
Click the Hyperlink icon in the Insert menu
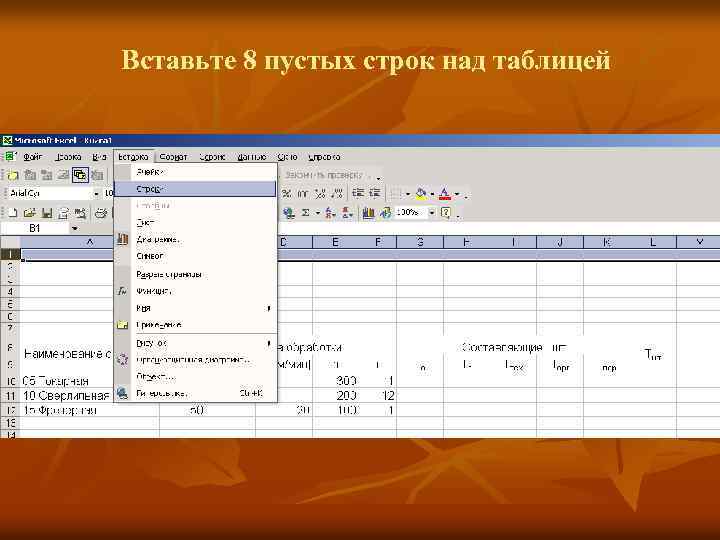[123, 394]
